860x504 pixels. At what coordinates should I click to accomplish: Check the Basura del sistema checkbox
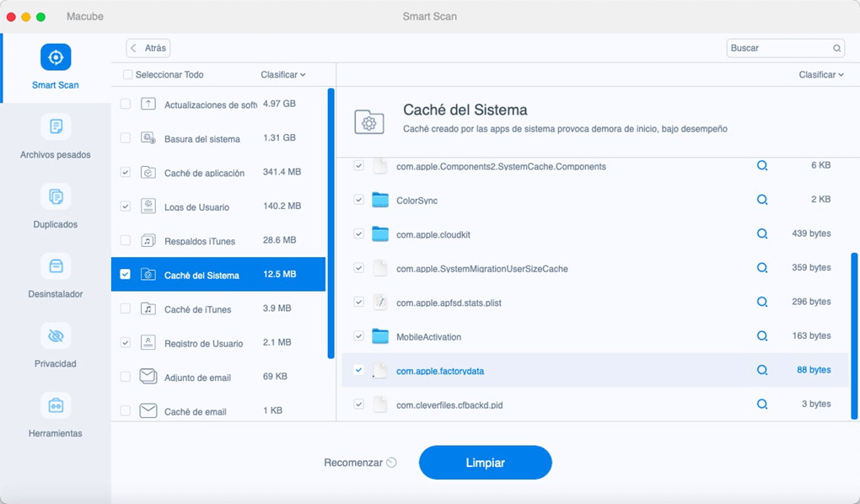pos(126,138)
